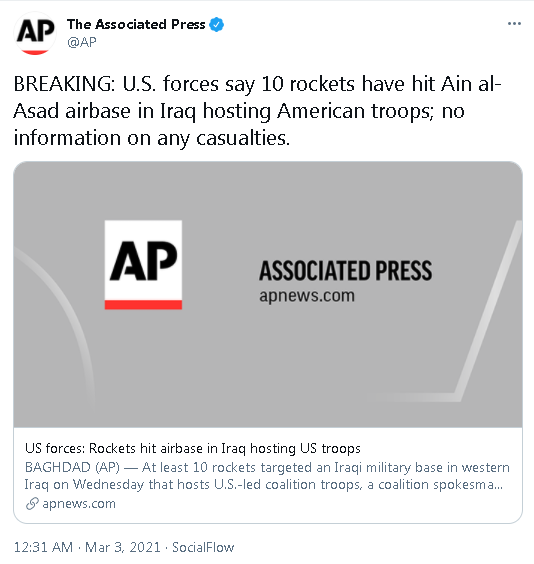Click the SocialFlow source label
The image size is (534, 564).
pyautogui.click(x=203, y=547)
